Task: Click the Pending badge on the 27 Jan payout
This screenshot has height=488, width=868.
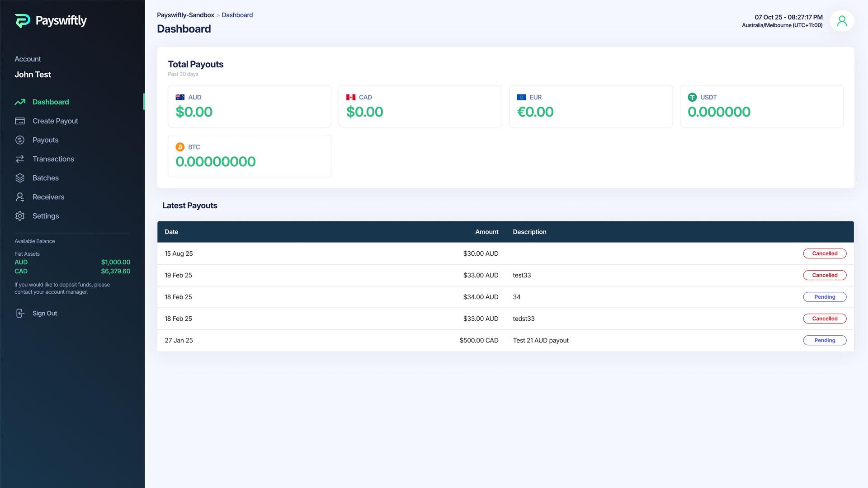Action: pos(825,340)
